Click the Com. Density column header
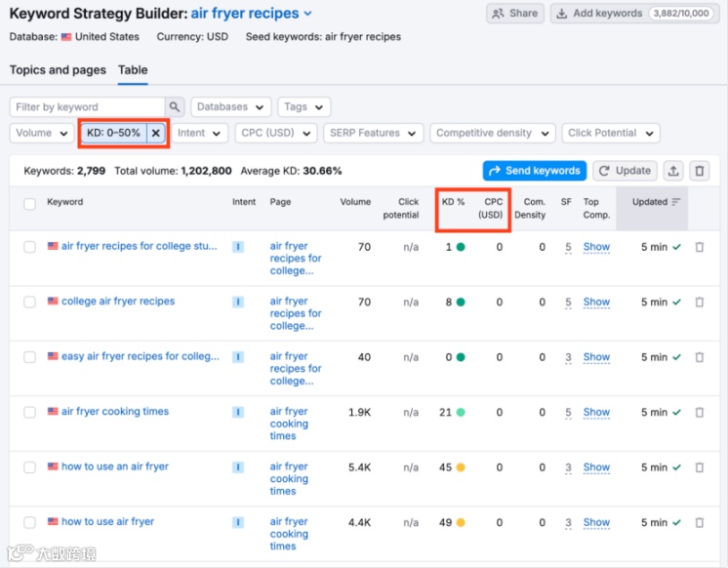The image size is (728, 568). point(530,208)
